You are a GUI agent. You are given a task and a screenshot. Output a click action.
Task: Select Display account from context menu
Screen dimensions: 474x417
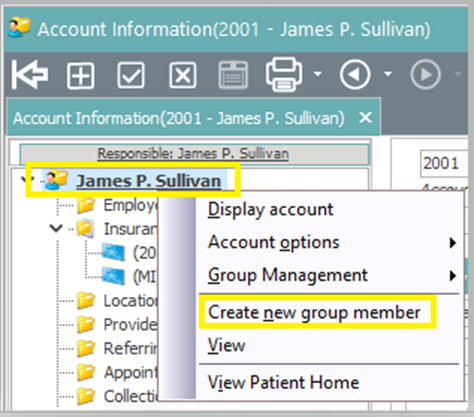point(270,210)
